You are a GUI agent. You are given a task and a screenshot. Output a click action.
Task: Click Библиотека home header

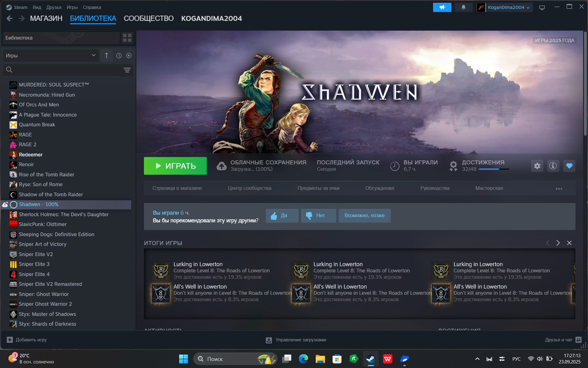tap(61, 38)
